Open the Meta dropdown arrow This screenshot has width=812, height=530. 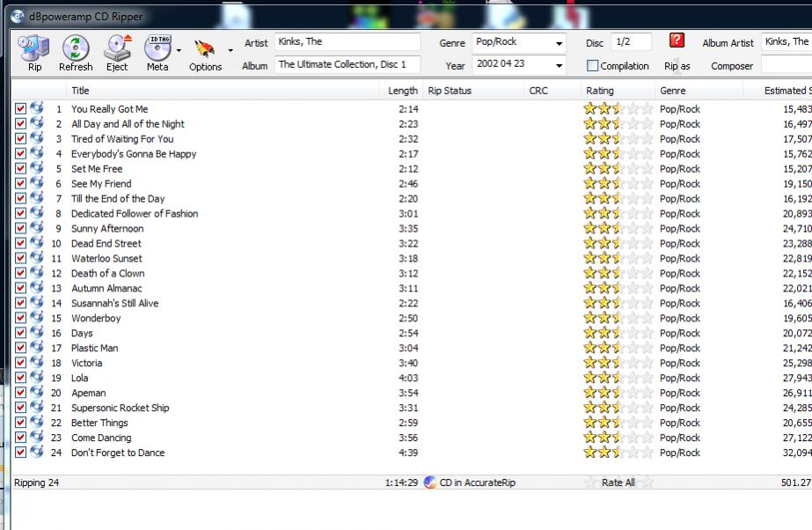pyautogui.click(x=179, y=51)
